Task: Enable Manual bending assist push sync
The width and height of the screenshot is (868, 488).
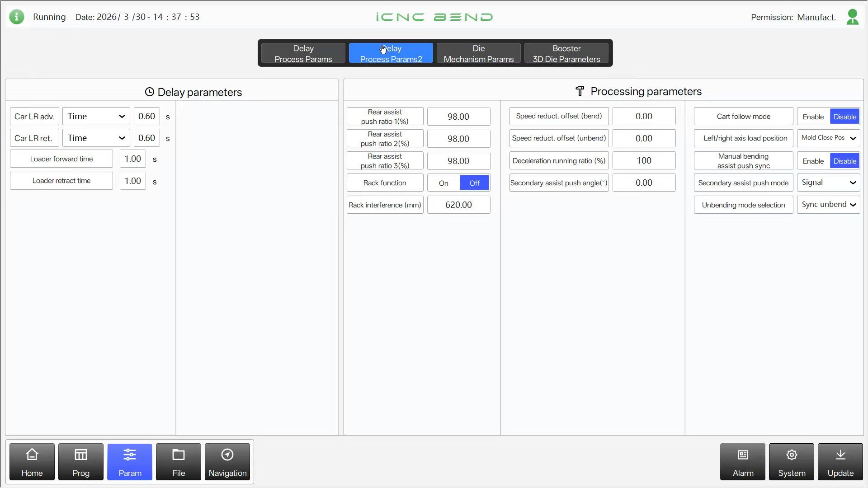Action: [813, 161]
